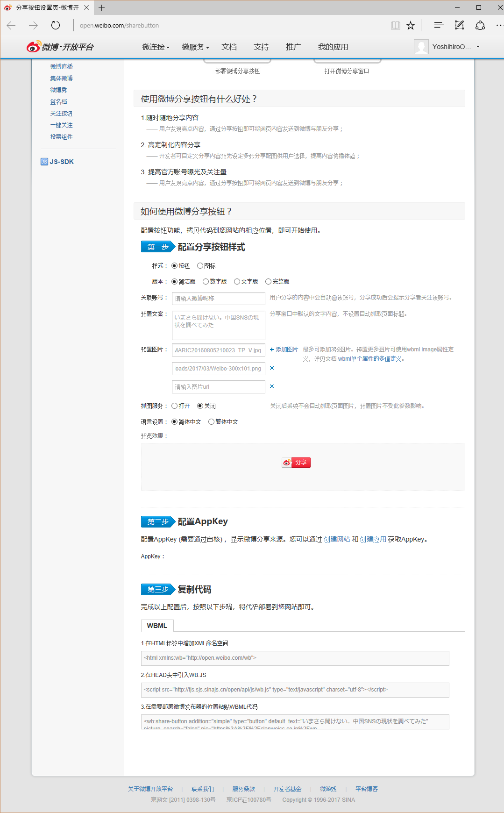Click the Weibo open platform logo

(60, 47)
